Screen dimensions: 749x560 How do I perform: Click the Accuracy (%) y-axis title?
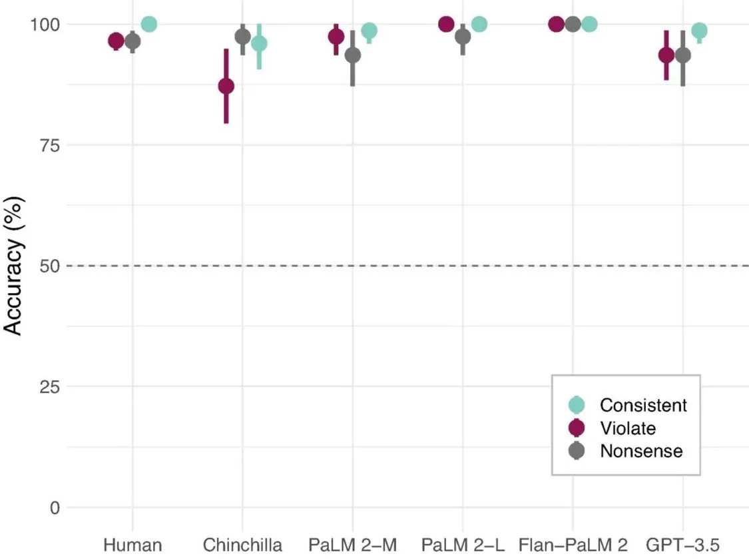tap(13, 266)
